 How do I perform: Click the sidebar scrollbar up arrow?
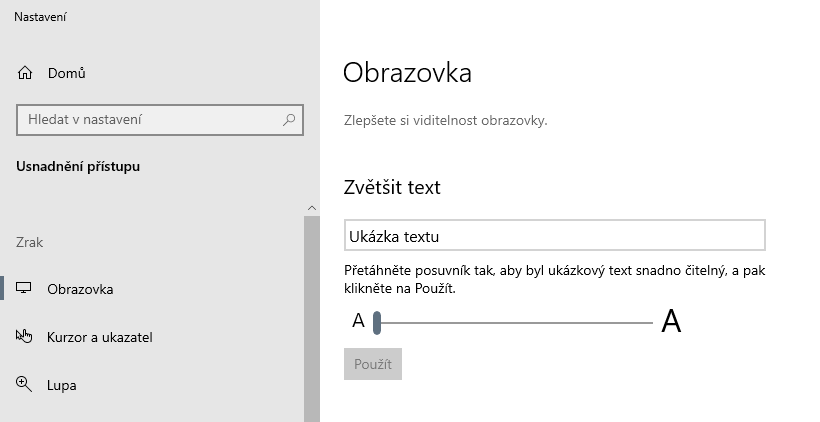pos(311,207)
